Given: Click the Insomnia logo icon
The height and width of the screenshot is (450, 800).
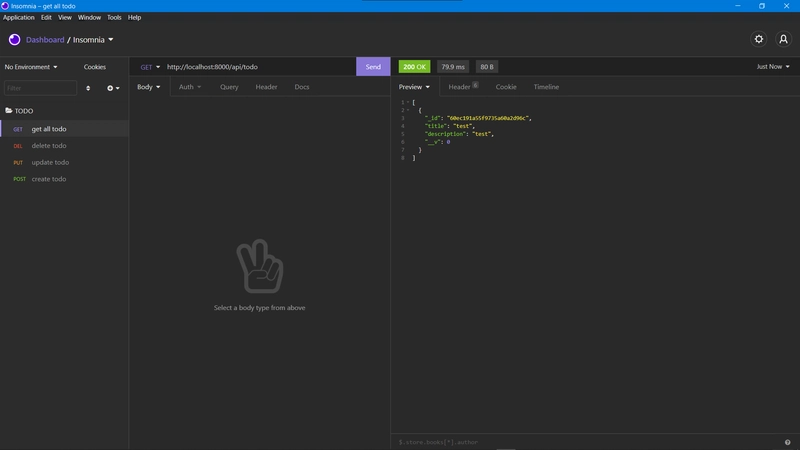Looking at the screenshot, I should coord(14,39).
